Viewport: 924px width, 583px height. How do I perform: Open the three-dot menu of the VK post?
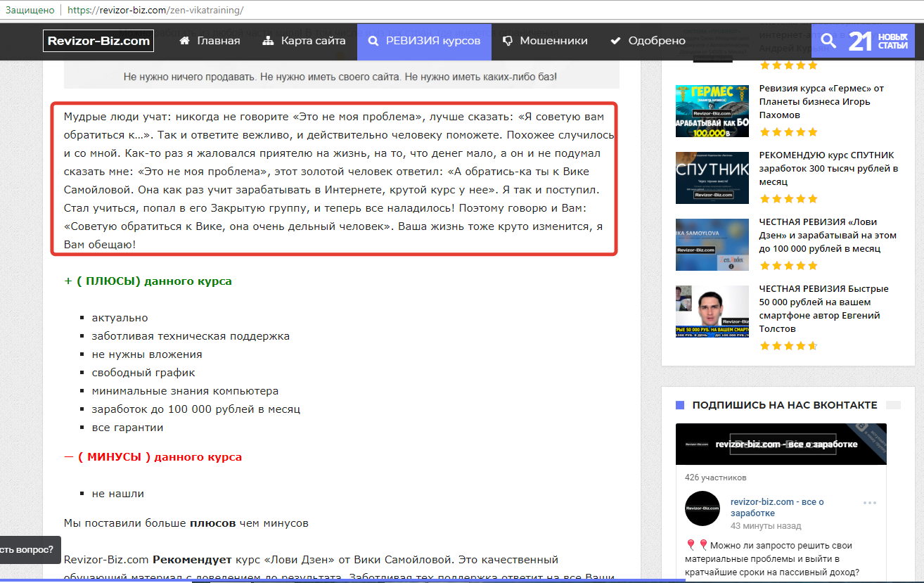(x=870, y=503)
